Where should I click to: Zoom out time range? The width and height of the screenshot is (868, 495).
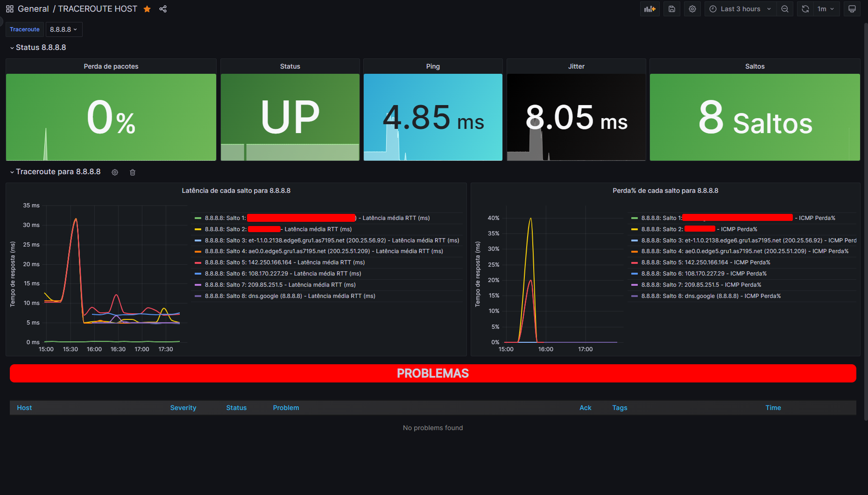[x=785, y=9]
